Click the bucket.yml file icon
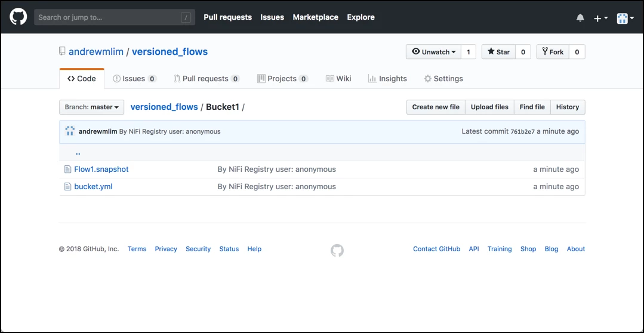This screenshot has width=644, height=333. 68,186
